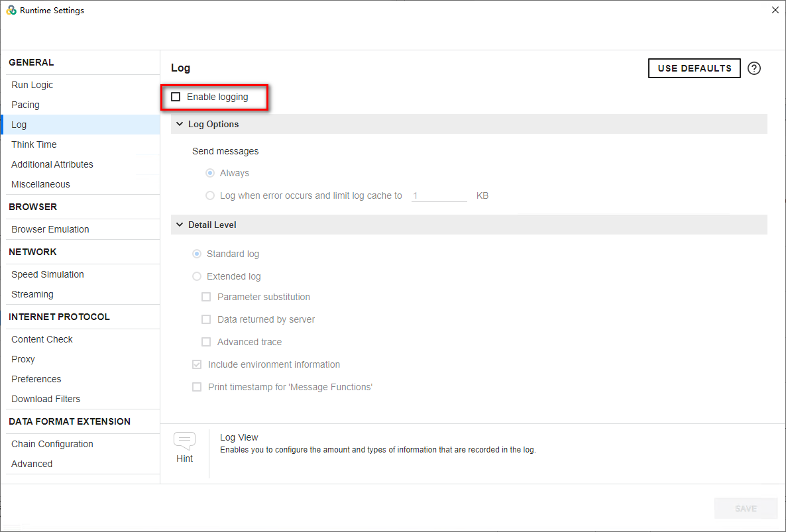The height and width of the screenshot is (532, 786).
Task: Check Print timestamp for Message Functions
Action: [x=197, y=387]
